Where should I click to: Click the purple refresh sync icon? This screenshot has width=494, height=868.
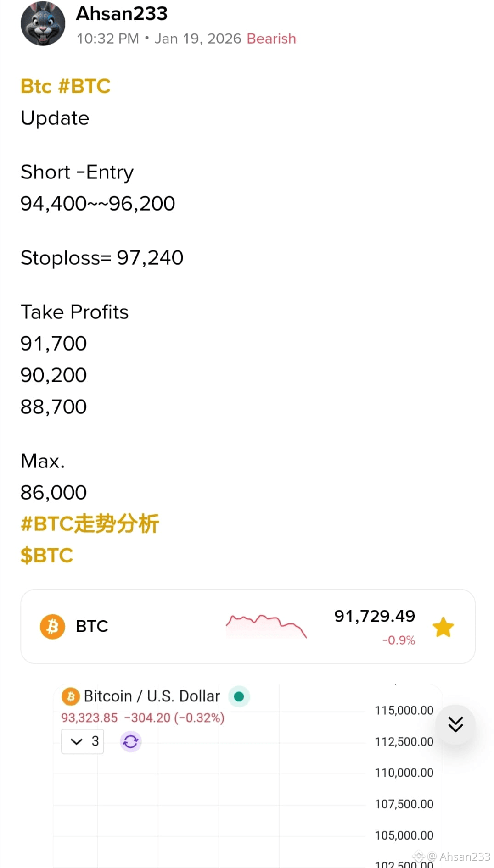click(131, 741)
